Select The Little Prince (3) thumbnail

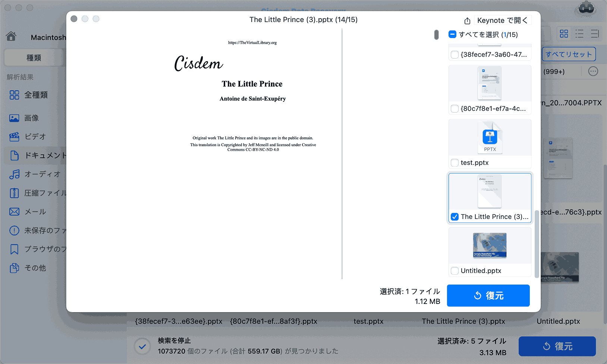490,191
